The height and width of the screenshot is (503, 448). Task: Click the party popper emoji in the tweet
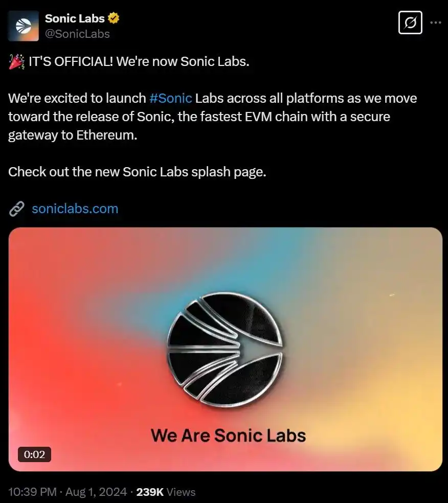(x=16, y=61)
